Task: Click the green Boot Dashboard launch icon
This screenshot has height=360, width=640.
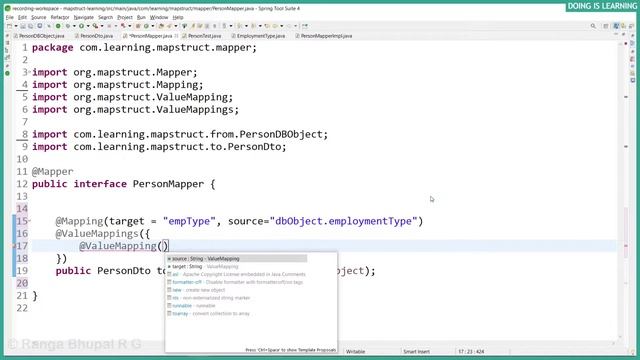Action: (58, 26)
